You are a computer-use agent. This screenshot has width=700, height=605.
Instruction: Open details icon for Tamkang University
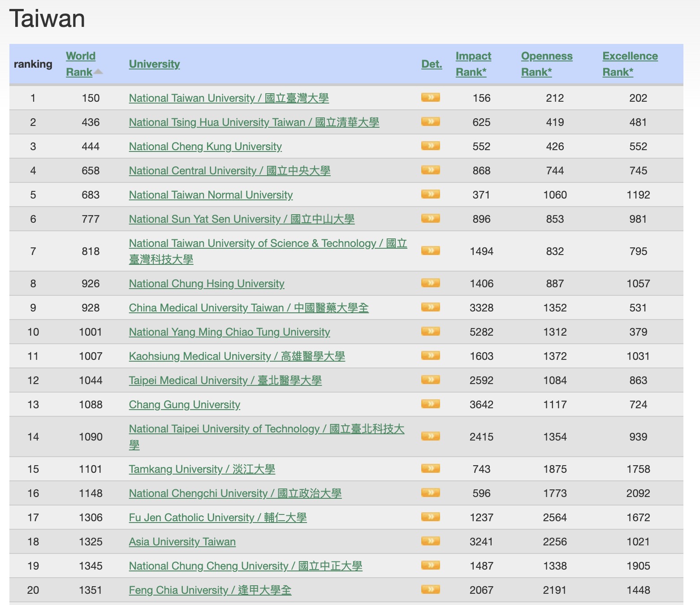click(430, 468)
